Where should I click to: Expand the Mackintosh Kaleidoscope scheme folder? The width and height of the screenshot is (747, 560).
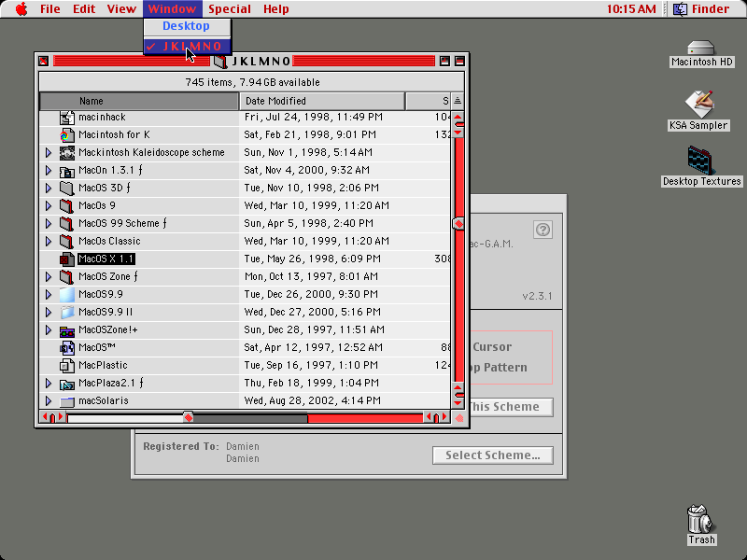point(49,153)
